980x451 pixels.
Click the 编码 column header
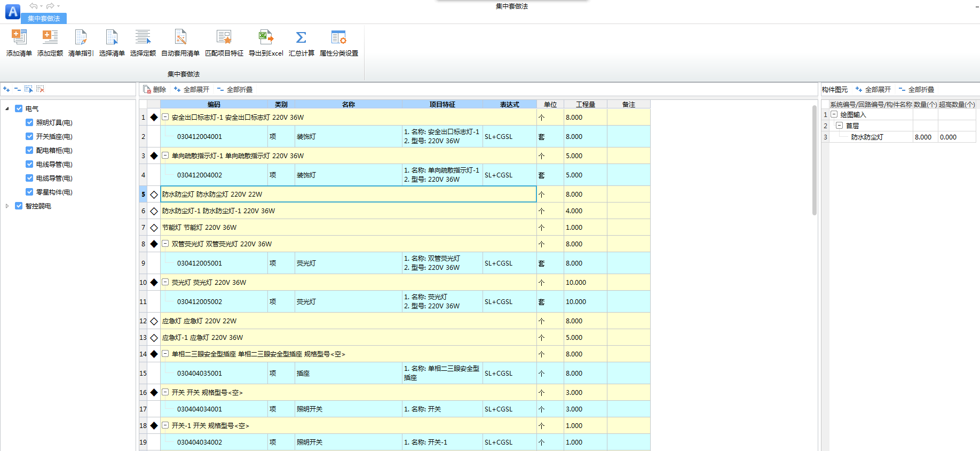coord(214,104)
